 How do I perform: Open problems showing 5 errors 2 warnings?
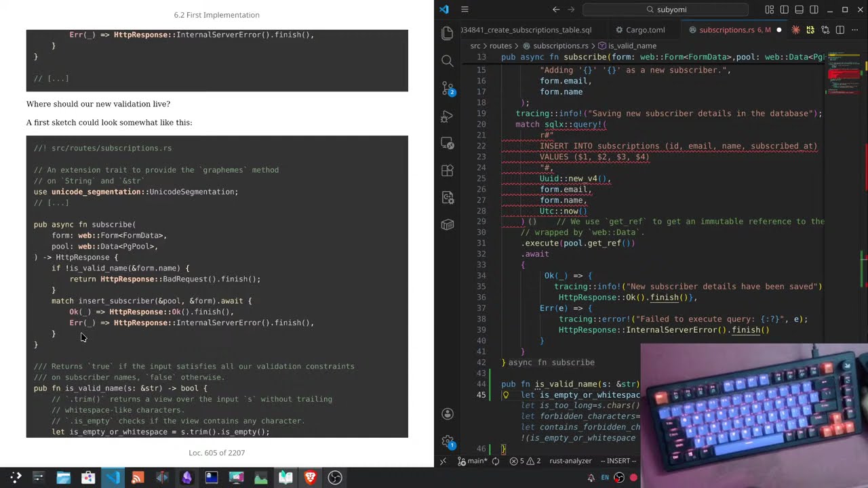pos(525,461)
